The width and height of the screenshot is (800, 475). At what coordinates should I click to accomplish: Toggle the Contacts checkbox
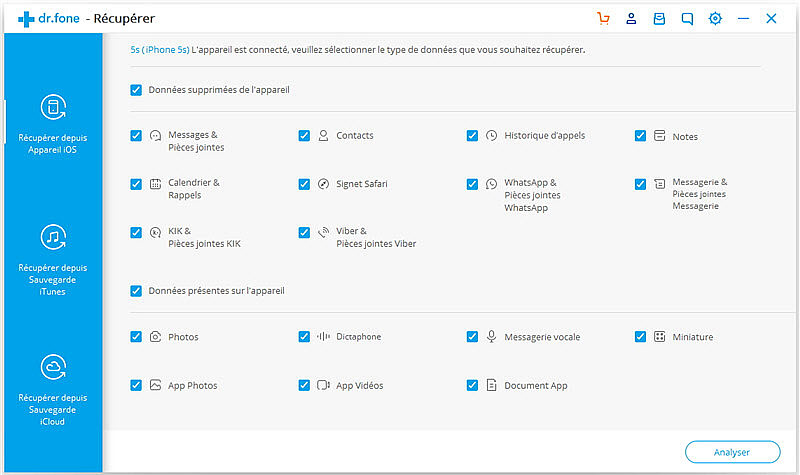[304, 136]
